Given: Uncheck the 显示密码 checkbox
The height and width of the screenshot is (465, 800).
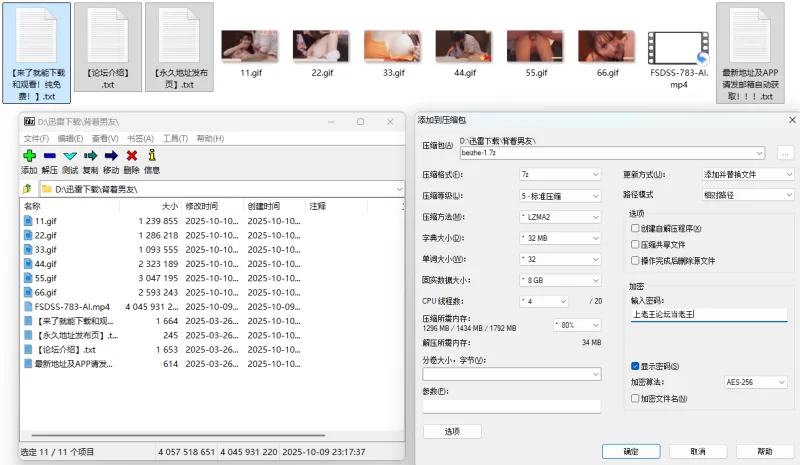Looking at the screenshot, I should (635, 366).
